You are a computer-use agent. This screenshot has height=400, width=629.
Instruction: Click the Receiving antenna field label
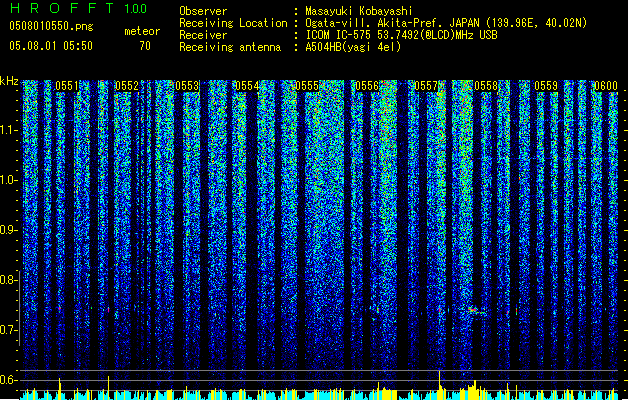(230, 47)
